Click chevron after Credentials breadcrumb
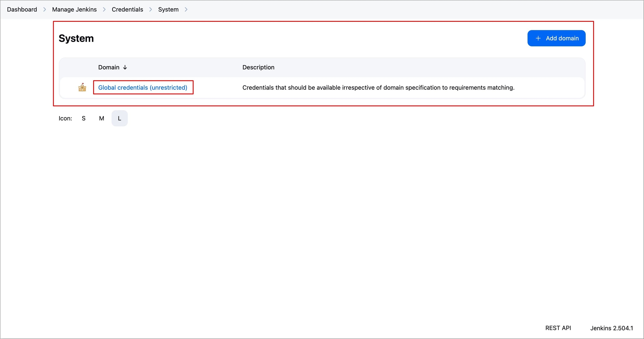This screenshot has height=339, width=644. (151, 10)
